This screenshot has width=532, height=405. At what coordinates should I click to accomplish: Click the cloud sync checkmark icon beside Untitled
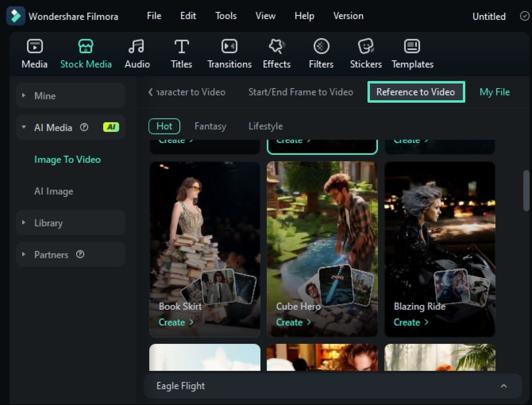[x=524, y=16]
